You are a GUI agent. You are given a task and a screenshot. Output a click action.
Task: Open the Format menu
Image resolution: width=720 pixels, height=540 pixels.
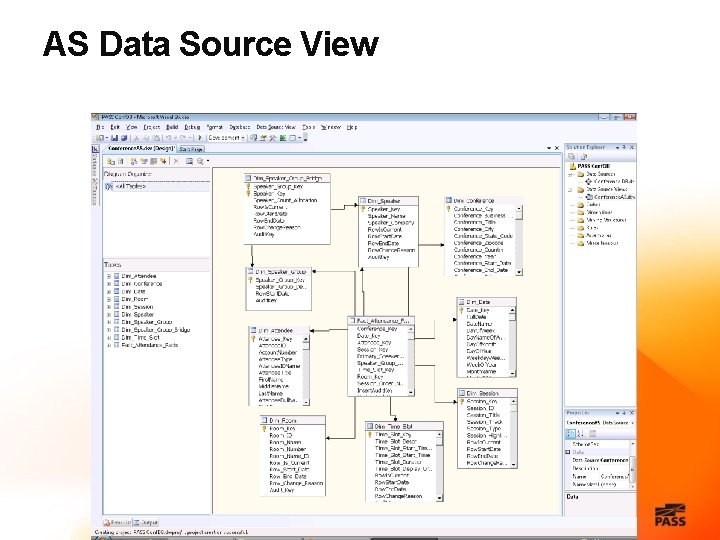tap(214, 127)
